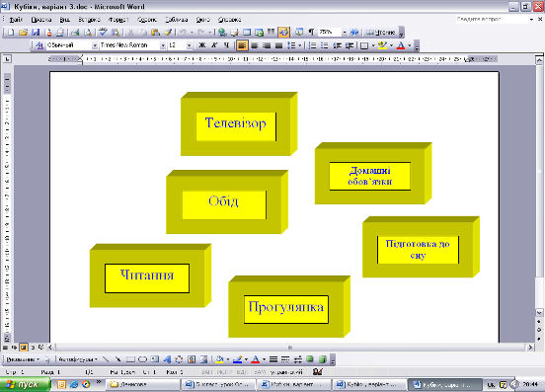
Task: Open the Table menu
Action: coord(177,20)
